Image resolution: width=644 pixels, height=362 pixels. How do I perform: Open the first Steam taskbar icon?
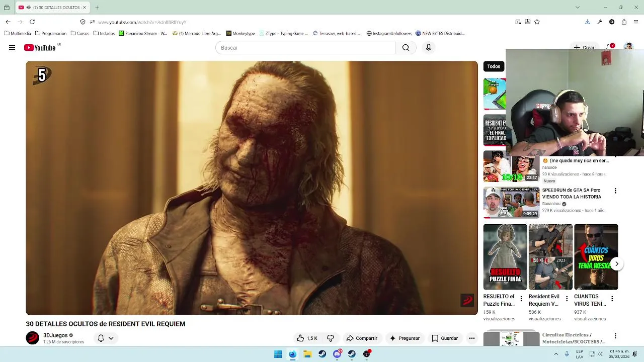point(322,354)
